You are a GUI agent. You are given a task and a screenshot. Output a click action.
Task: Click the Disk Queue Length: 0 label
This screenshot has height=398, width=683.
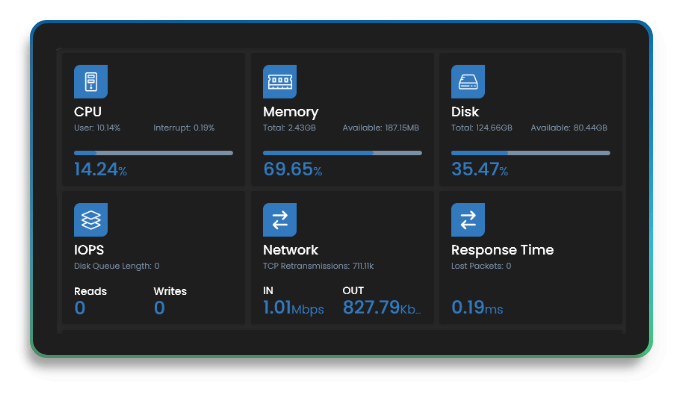point(116,266)
